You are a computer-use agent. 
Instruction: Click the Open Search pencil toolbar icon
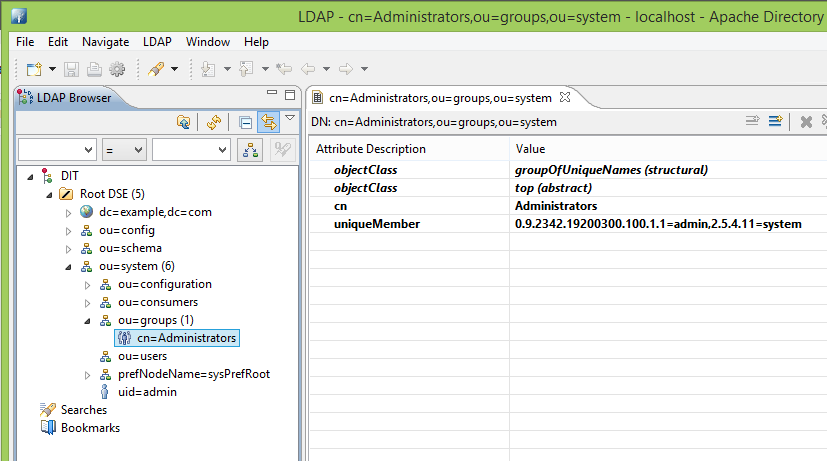[156, 69]
